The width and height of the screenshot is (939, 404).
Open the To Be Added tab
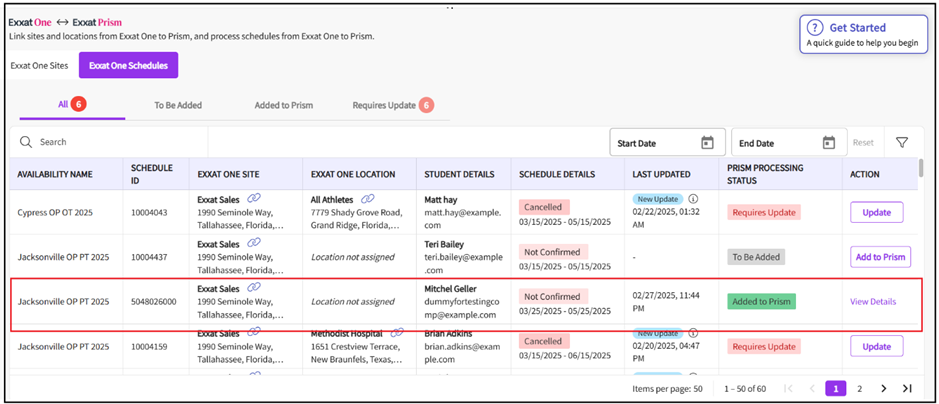[x=178, y=105]
